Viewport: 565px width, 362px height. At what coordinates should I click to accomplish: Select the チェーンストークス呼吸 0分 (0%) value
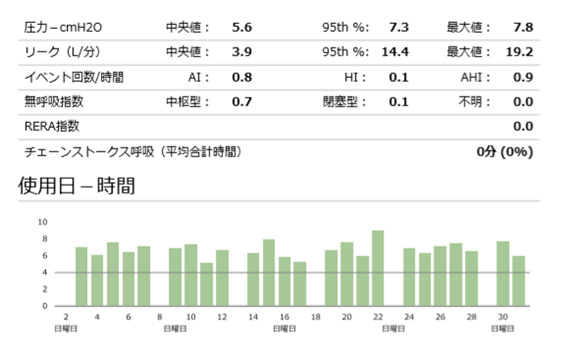point(504,152)
